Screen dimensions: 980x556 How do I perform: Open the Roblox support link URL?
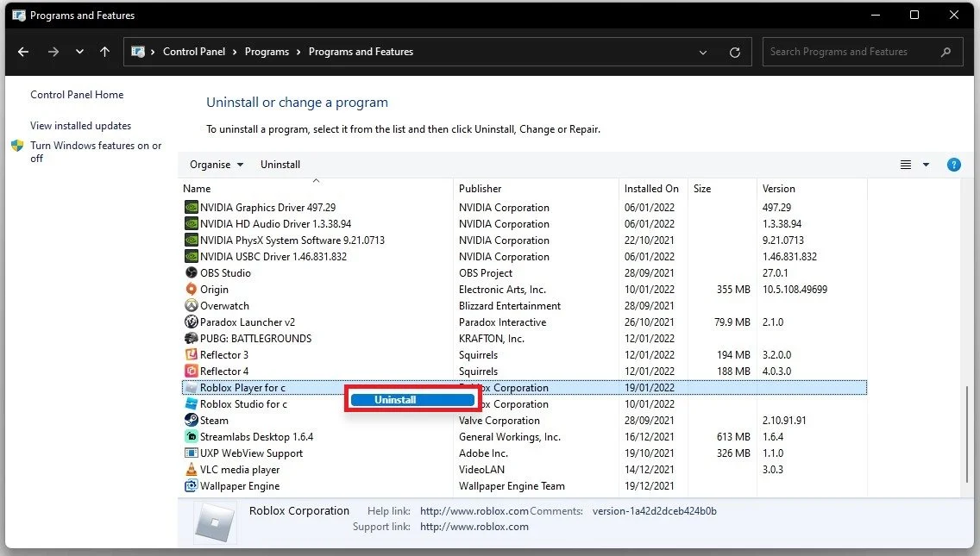coord(474,527)
